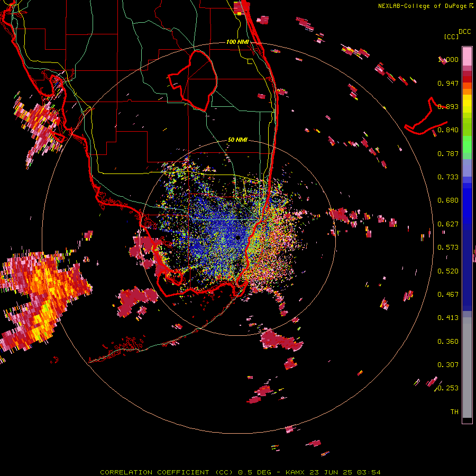
Task: Click the gray bottom segment of color bar
Action: 467,368
